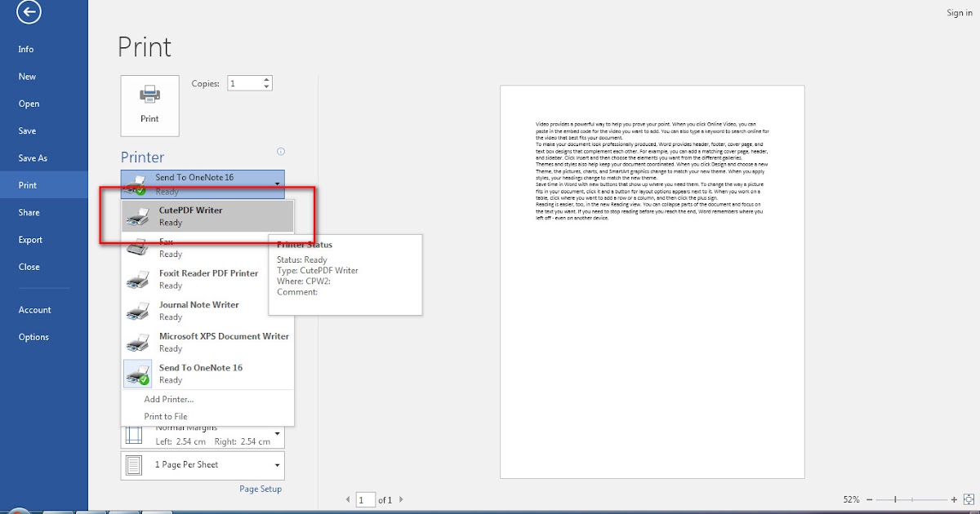Go to previous page in preview
The image size is (980, 514).
pyautogui.click(x=348, y=499)
